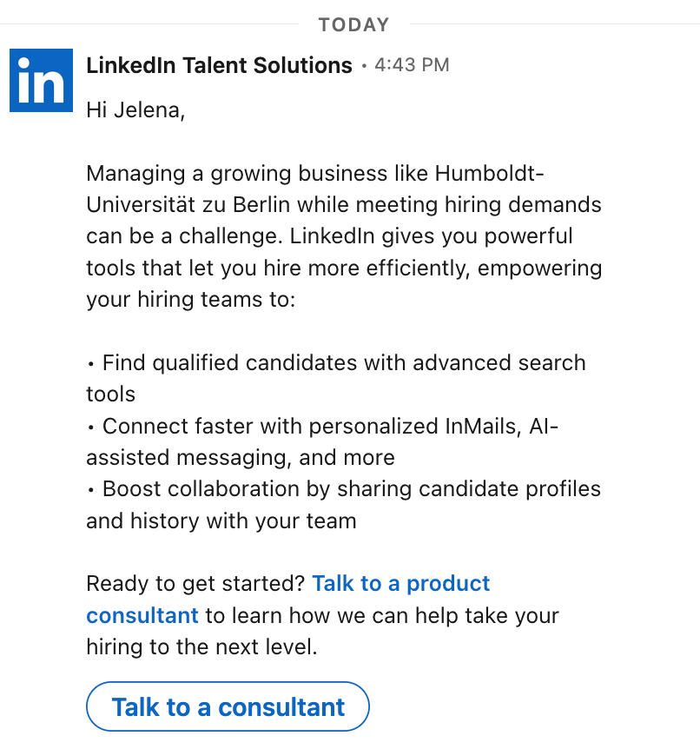Click the "hiring to the next level." line
700x749 pixels.
click(x=201, y=647)
